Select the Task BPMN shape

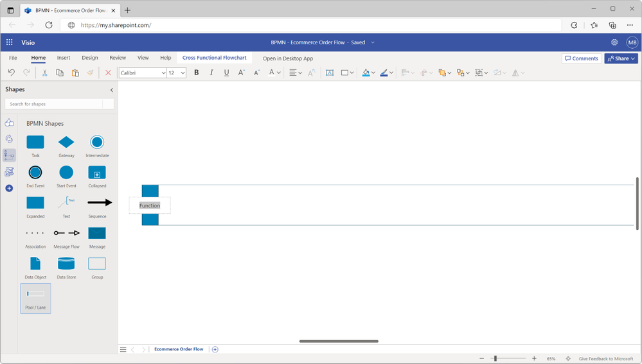pyautogui.click(x=35, y=146)
